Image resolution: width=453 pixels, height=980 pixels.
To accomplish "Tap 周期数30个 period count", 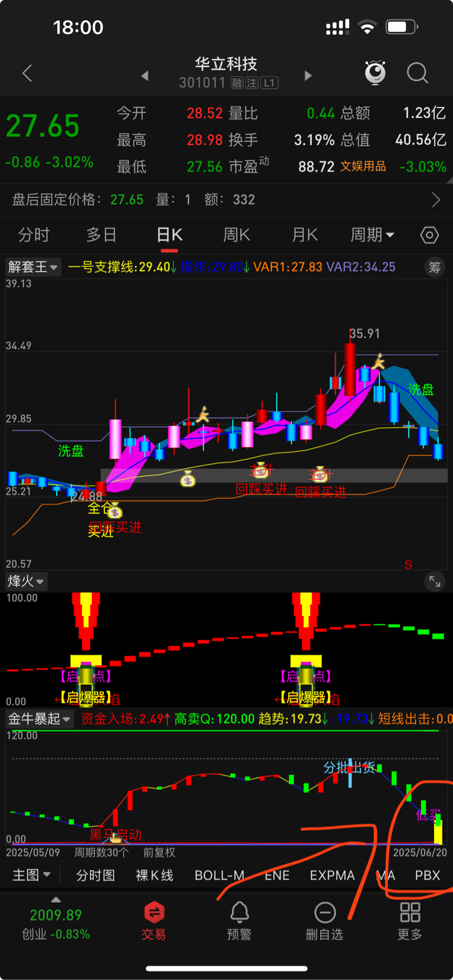I will (x=101, y=853).
